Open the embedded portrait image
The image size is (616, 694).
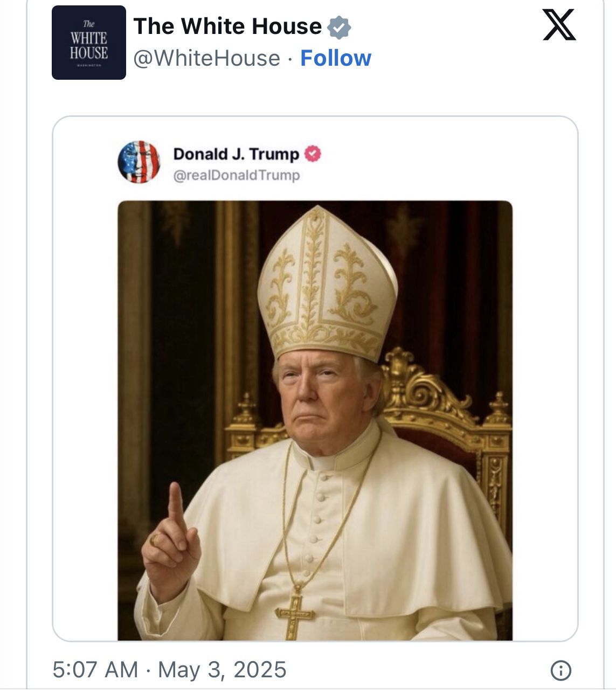pyautogui.click(x=315, y=420)
